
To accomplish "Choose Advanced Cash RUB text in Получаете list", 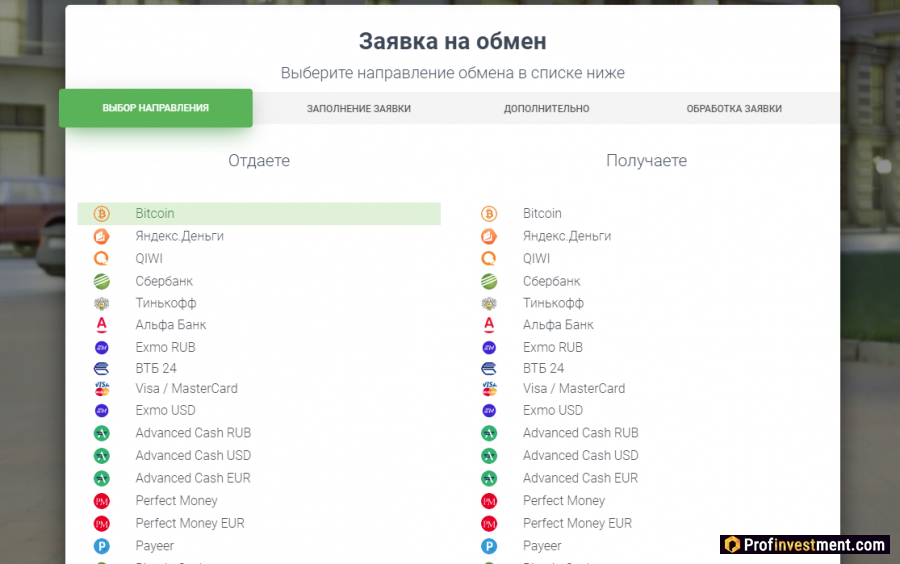I will click(581, 433).
